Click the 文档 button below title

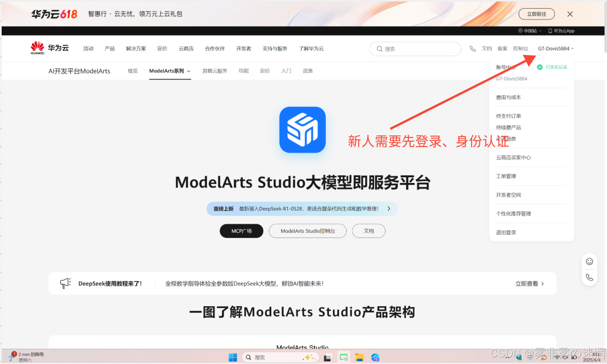tap(369, 231)
